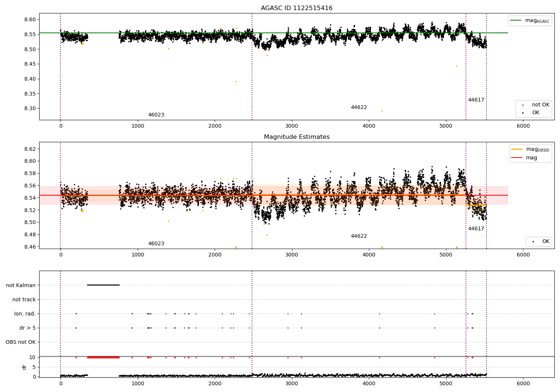Click the '8.56' y-tick of middle plot
Image resolution: width=560 pixels, height=392 pixels.
tap(30, 186)
